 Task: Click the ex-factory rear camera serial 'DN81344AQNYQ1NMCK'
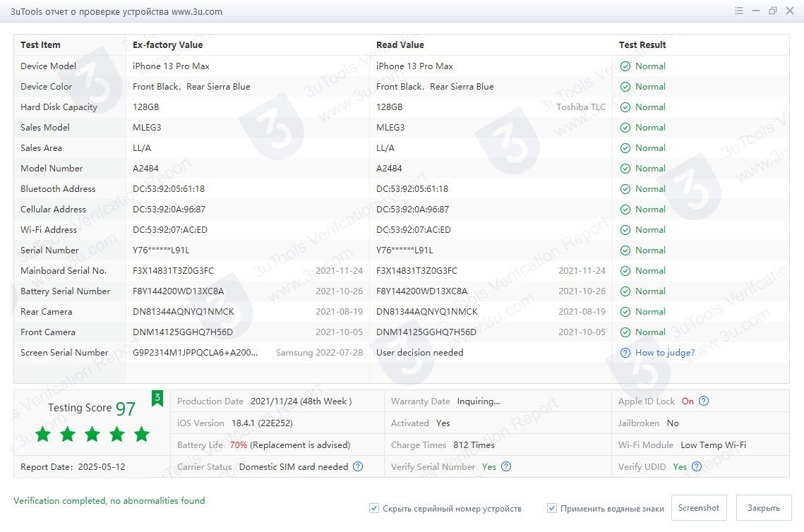point(184,312)
